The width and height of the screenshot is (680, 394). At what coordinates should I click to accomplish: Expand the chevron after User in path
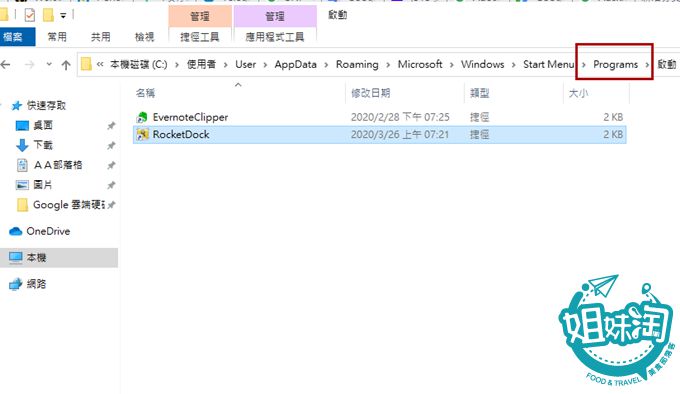[x=265, y=65]
